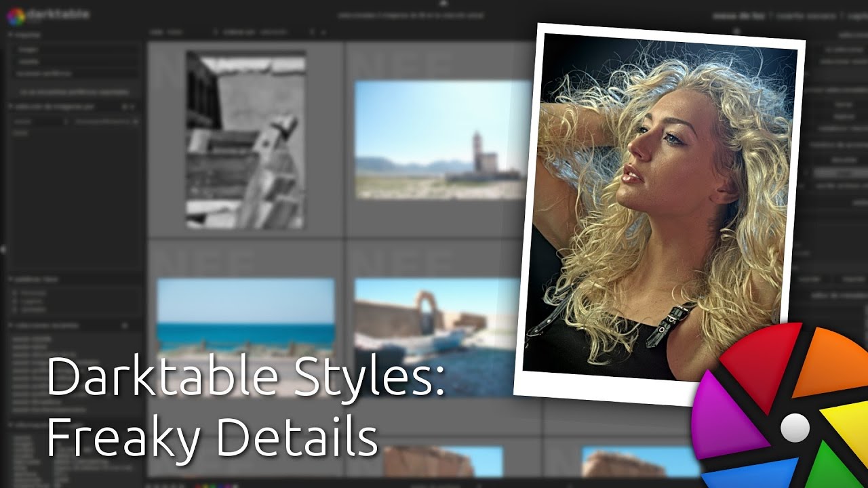Switch to the 'cuarto oscuro' view

[805, 16]
